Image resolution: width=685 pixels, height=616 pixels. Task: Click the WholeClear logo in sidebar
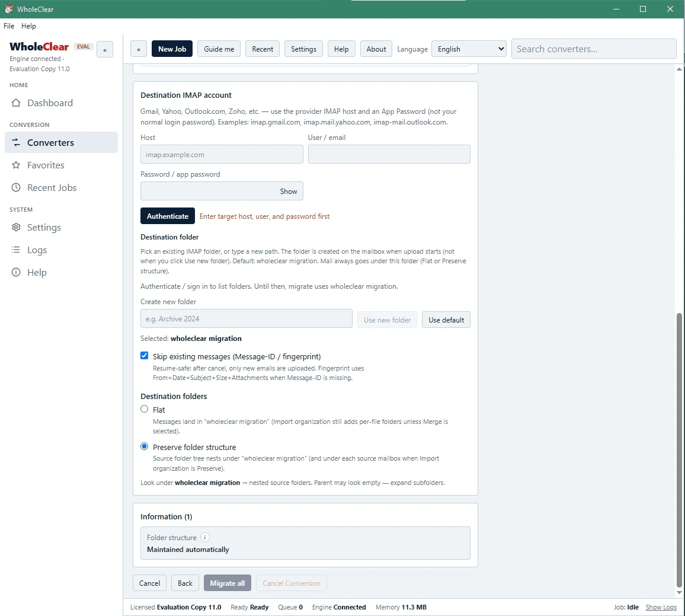click(x=39, y=47)
